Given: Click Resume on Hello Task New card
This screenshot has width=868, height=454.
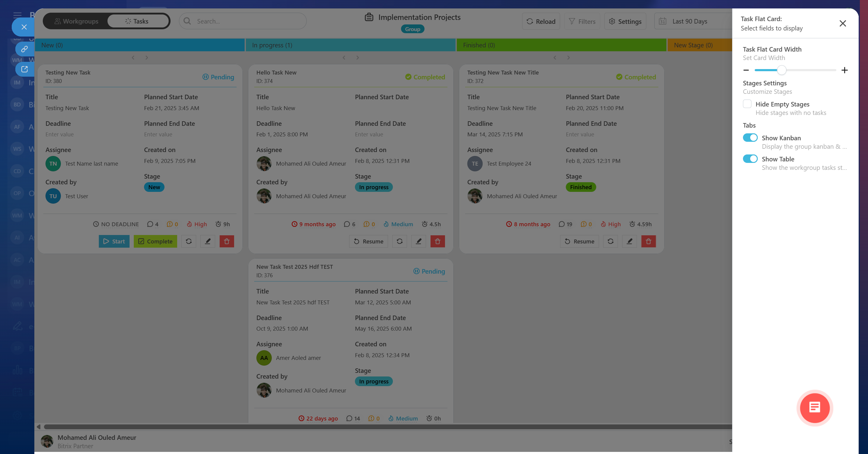Looking at the screenshot, I should click(x=368, y=241).
